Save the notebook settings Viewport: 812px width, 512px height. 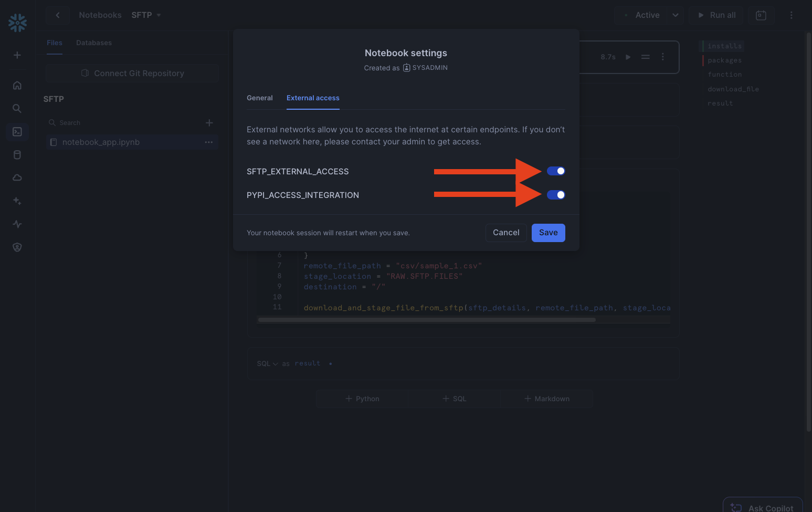tap(548, 233)
